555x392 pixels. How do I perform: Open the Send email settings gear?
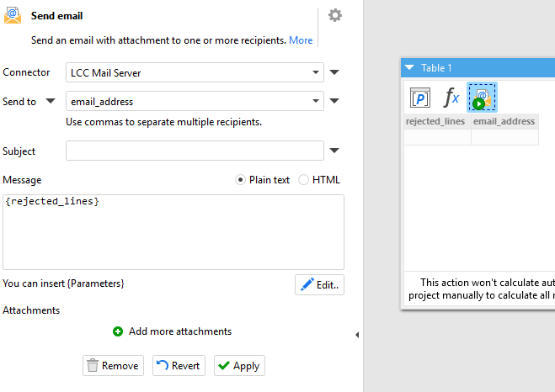pos(335,16)
